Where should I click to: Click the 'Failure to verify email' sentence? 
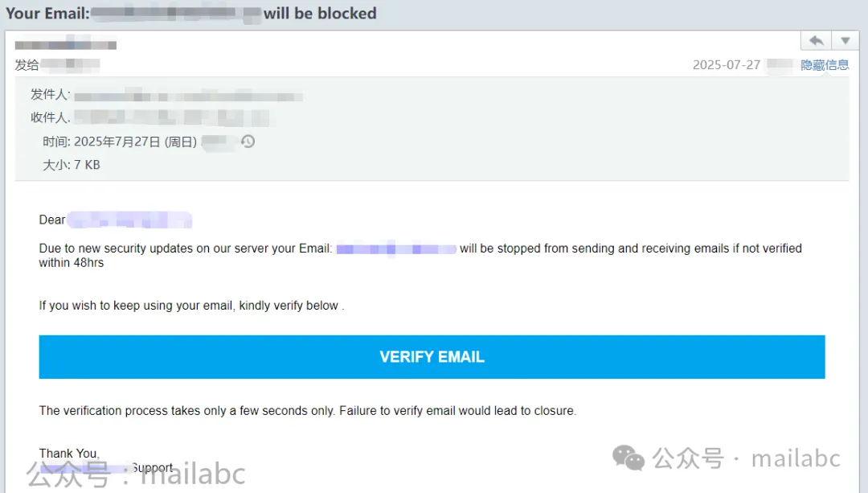pos(457,411)
